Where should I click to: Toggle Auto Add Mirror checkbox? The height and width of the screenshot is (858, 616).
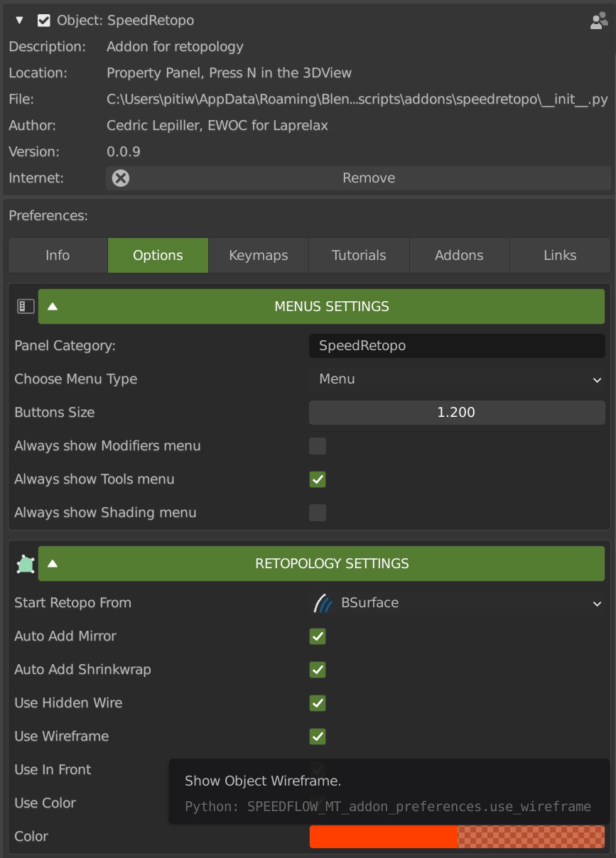coord(318,636)
